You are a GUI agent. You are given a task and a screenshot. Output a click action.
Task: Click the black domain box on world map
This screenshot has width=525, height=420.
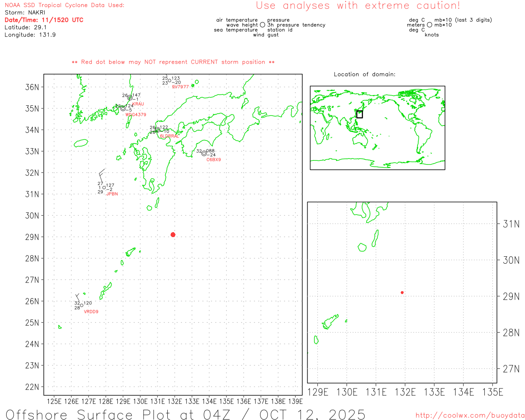coord(359,114)
